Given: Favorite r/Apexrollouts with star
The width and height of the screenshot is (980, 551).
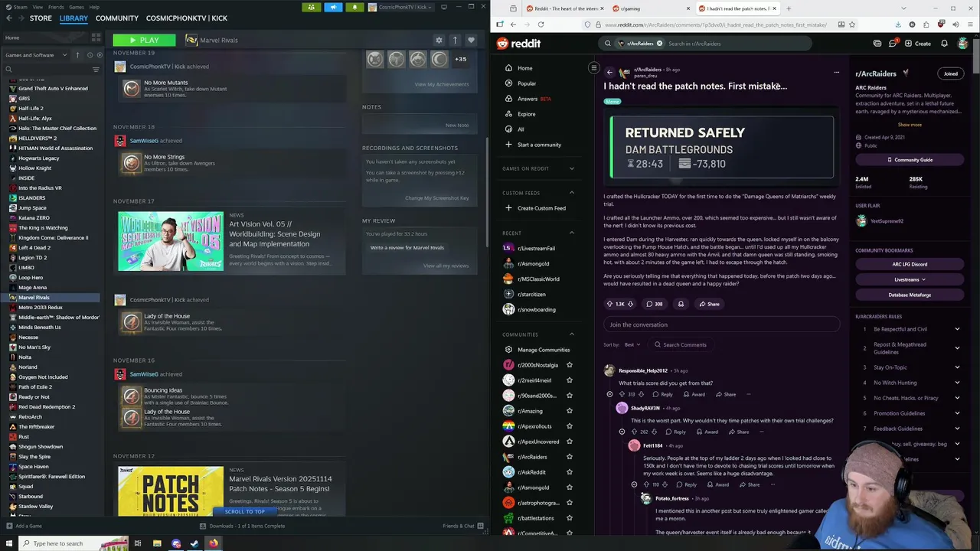Looking at the screenshot, I should click(569, 426).
